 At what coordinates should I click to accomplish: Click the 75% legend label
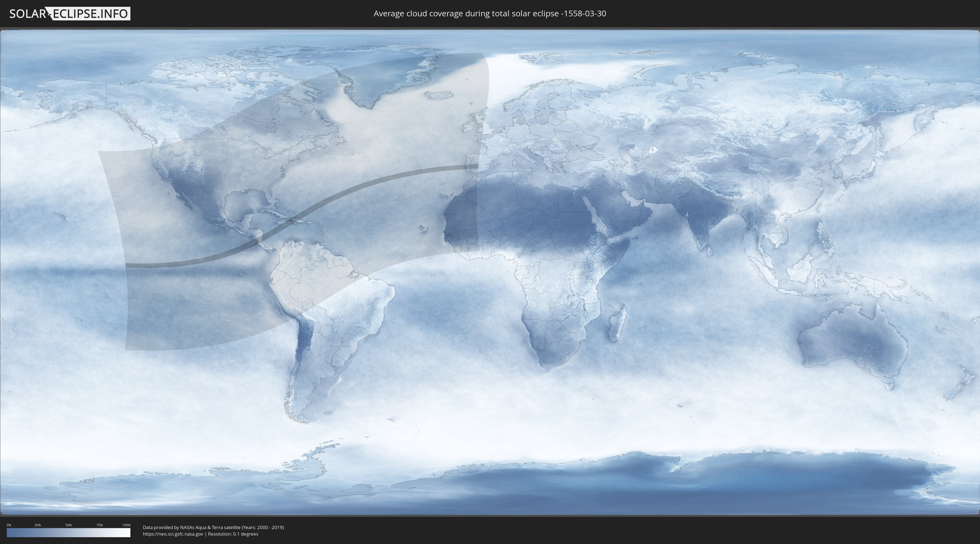[100, 525]
